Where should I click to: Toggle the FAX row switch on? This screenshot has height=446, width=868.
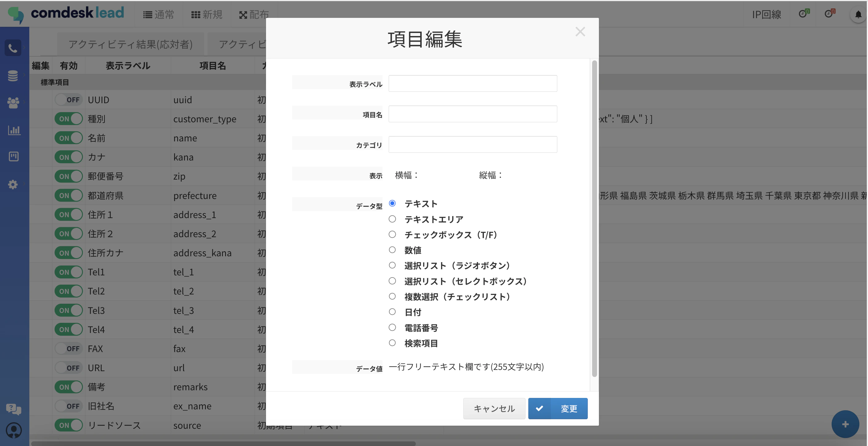point(69,348)
